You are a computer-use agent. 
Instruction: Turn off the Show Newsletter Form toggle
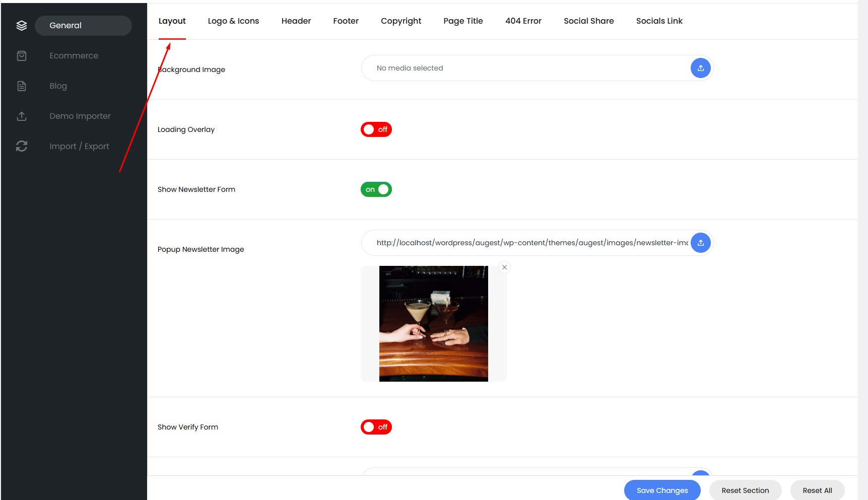click(x=376, y=189)
